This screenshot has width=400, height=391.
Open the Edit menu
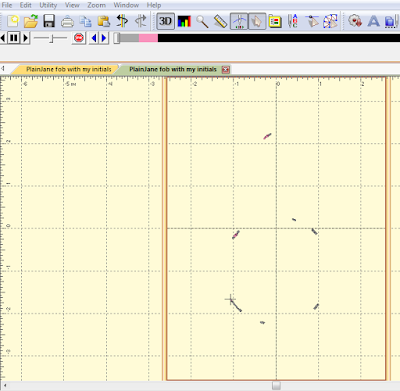click(x=25, y=5)
